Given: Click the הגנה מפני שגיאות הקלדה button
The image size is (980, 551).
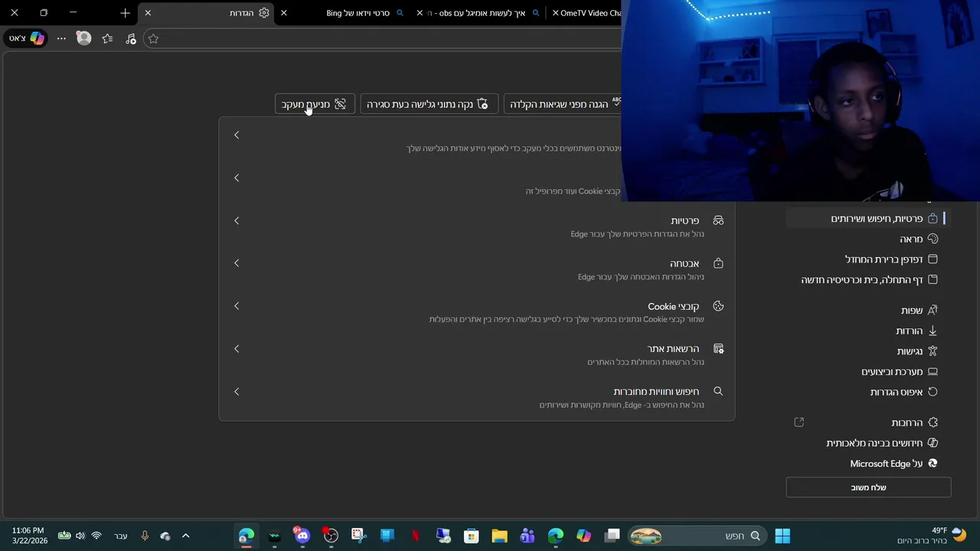Looking at the screenshot, I should (563, 104).
